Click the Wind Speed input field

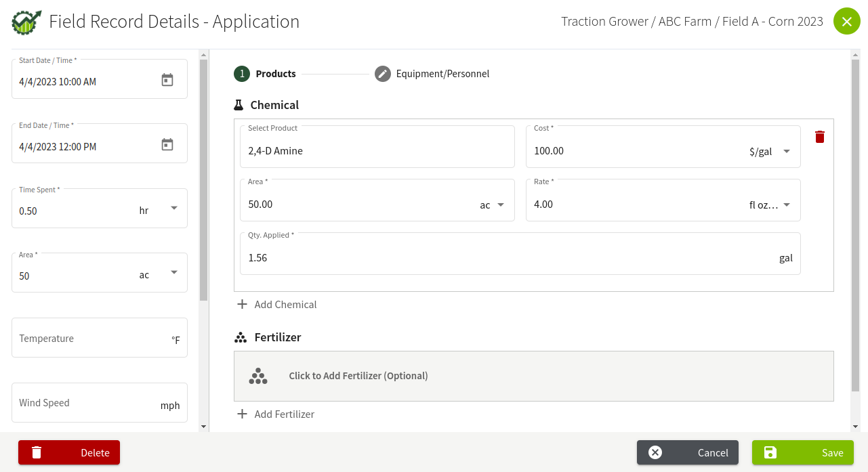coord(100,403)
